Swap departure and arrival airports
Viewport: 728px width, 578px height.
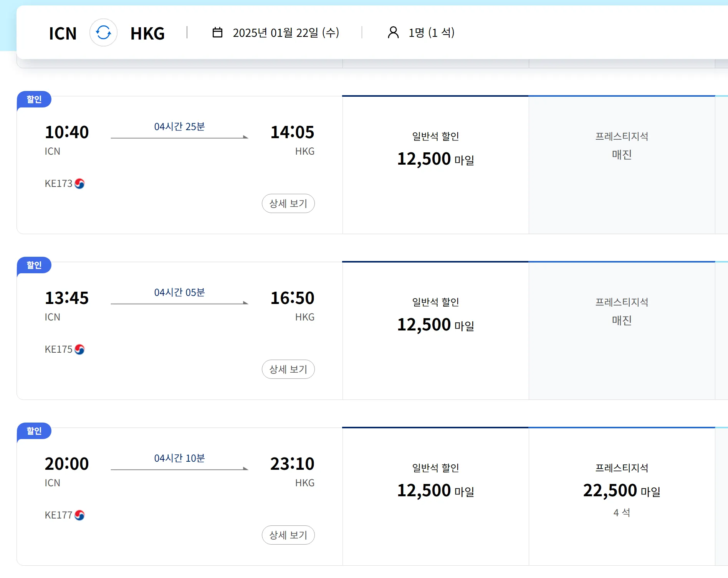click(x=103, y=33)
